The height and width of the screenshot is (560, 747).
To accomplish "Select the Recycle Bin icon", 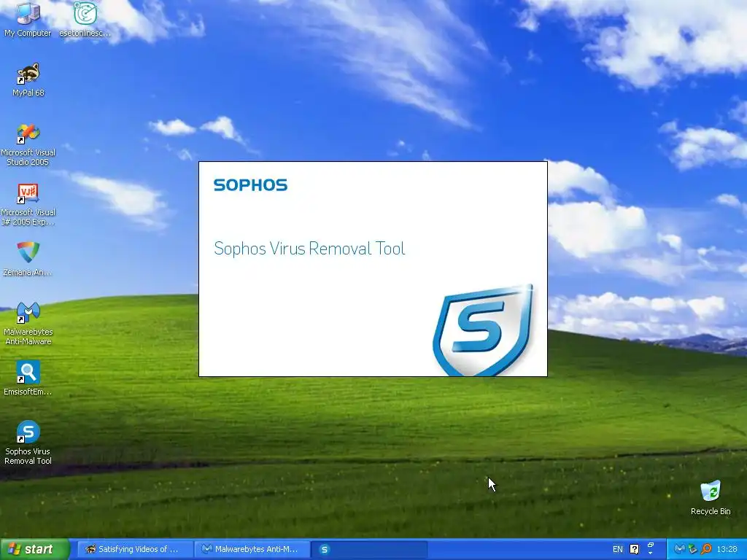I will [711, 498].
